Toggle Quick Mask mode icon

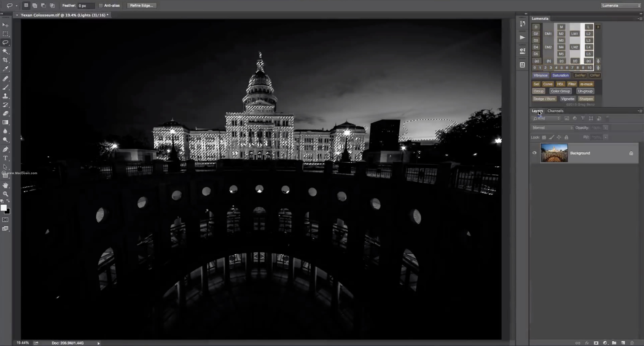point(5,220)
